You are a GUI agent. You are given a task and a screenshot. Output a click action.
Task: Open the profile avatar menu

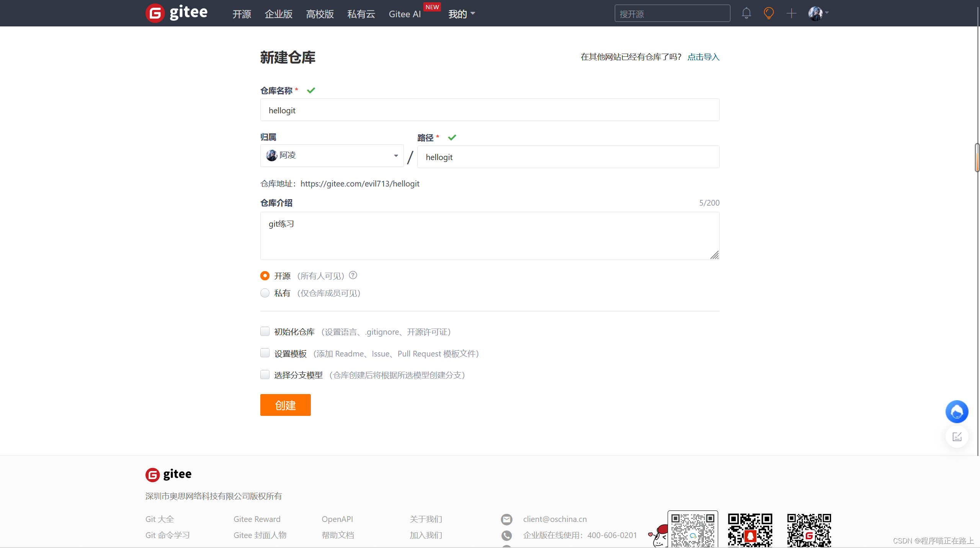(816, 13)
